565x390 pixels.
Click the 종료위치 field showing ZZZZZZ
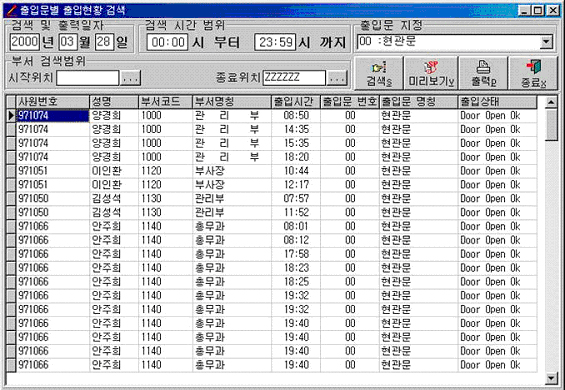coord(294,78)
